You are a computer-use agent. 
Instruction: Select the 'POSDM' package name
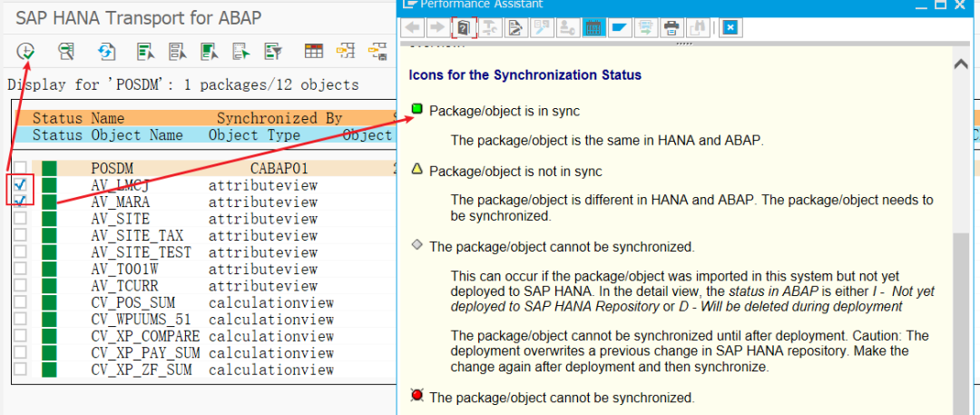tap(113, 168)
